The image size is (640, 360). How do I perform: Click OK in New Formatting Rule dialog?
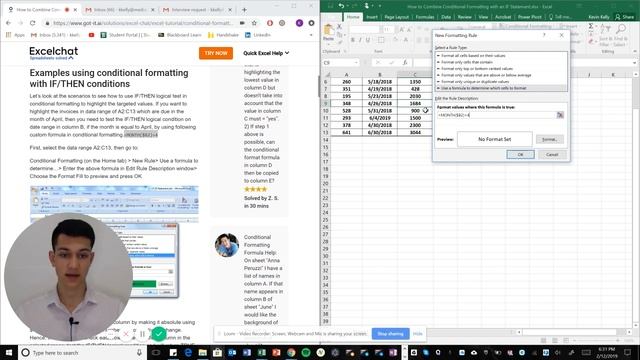click(x=520, y=154)
